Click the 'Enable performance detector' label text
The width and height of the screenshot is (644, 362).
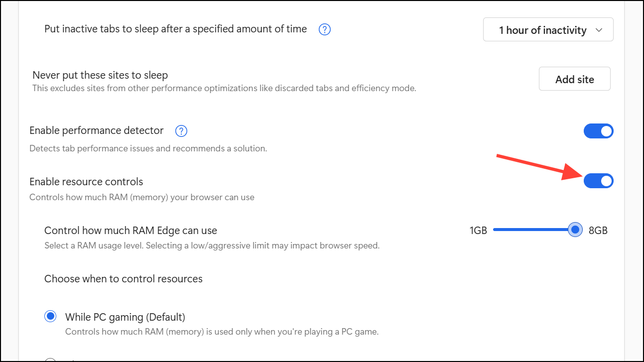pyautogui.click(x=97, y=130)
